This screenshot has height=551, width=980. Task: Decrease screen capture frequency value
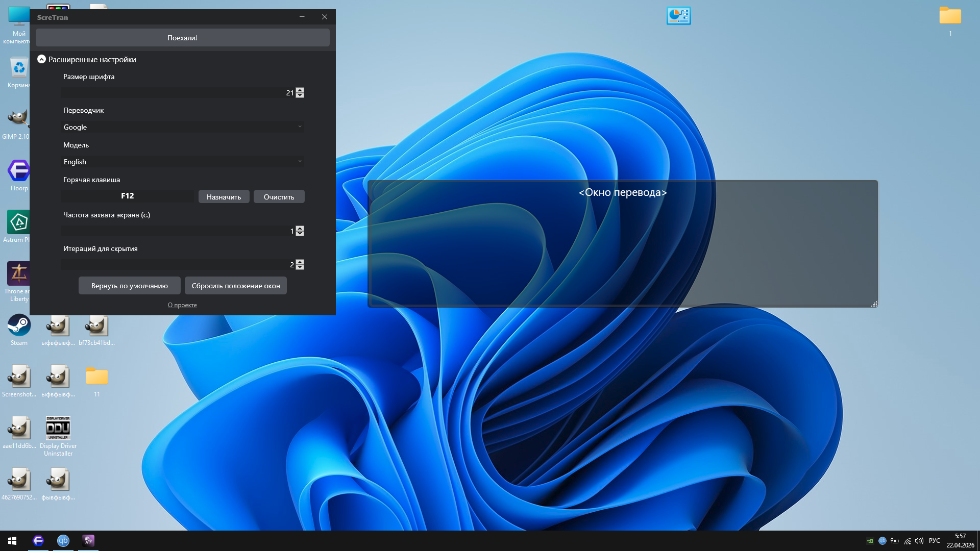[300, 234]
